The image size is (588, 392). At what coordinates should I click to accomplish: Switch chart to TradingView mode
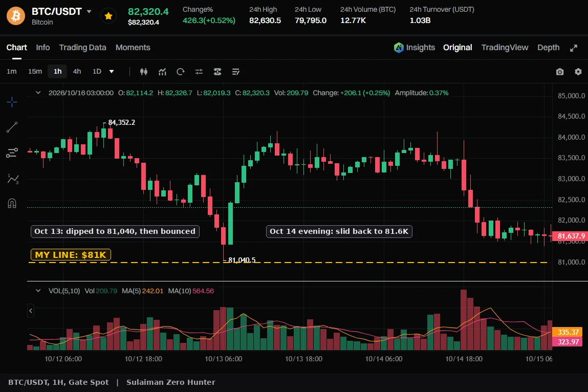click(505, 48)
